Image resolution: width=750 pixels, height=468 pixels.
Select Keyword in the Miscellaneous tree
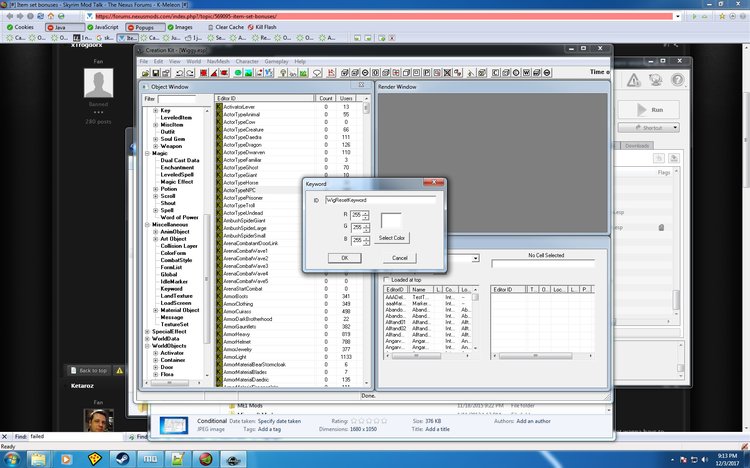coord(171,288)
